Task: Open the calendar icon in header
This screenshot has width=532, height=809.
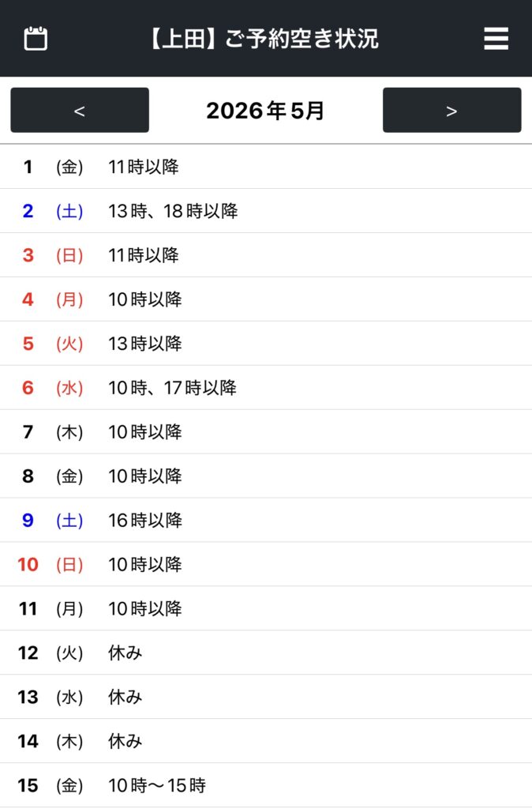Action: coord(36,39)
